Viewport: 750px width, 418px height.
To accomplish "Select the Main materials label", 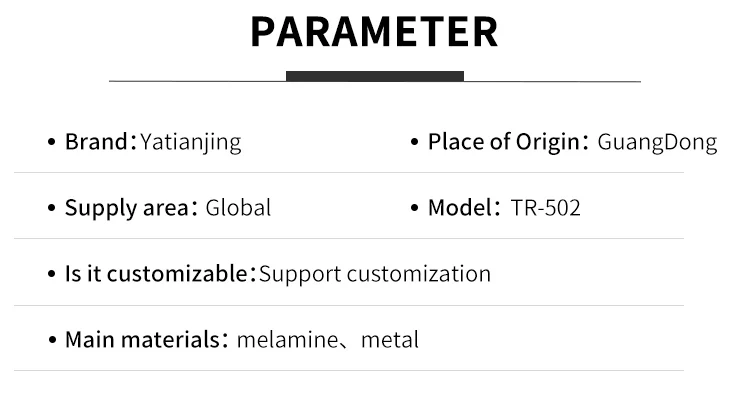I will [x=142, y=340].
